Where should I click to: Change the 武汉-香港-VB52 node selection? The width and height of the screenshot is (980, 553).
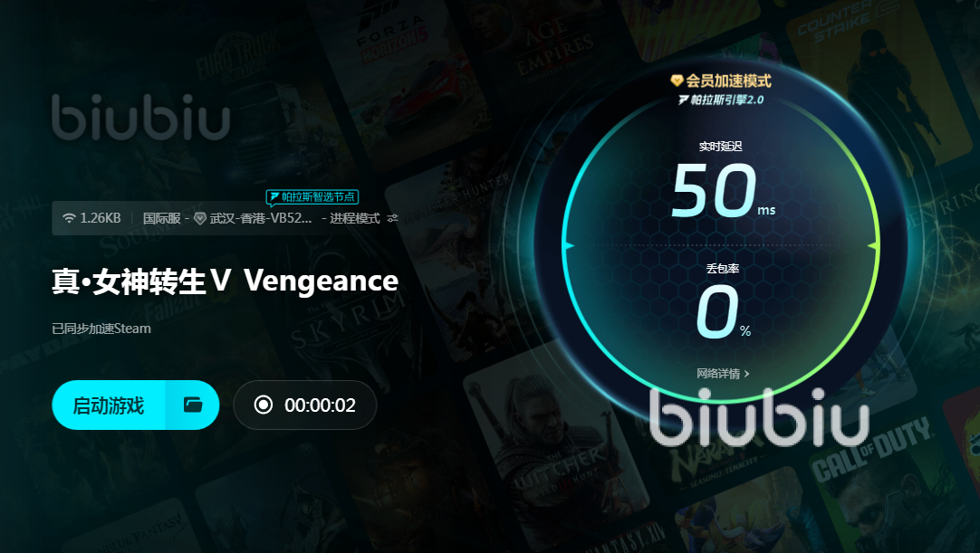click(261, 218)
